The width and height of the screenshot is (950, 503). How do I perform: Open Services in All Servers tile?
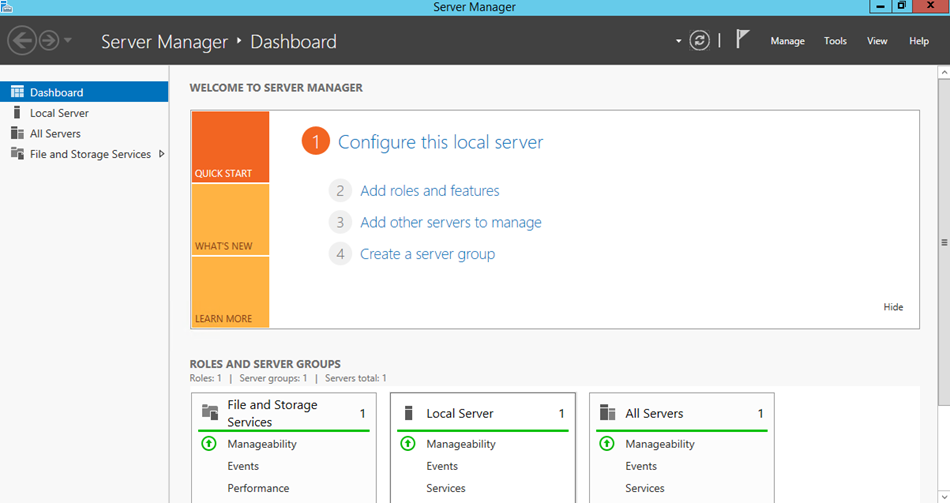point(645,488)
